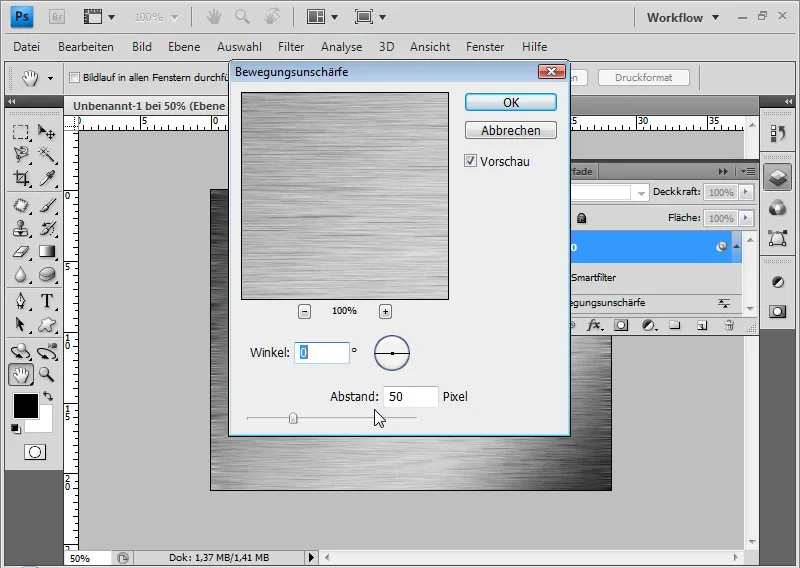800x568 pixels.
Task: Select the Type tool
Action: (x=47, y=301)
